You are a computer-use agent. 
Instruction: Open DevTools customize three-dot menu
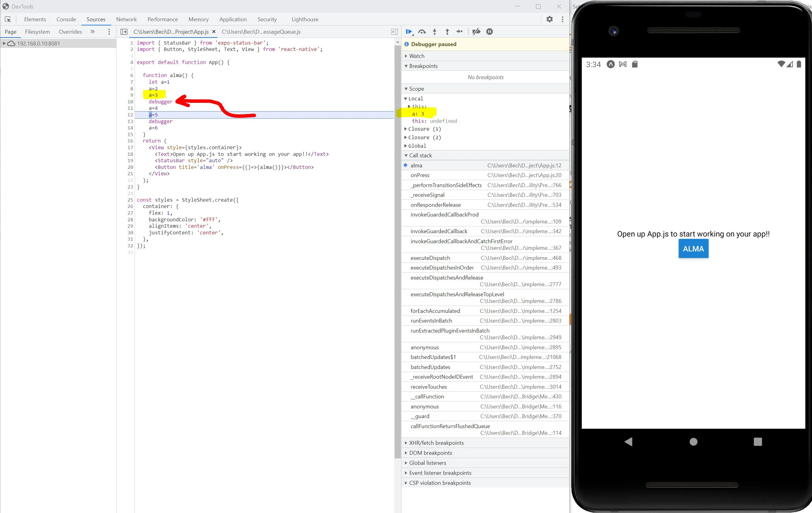pyautogui.click(x=562, y=19)
